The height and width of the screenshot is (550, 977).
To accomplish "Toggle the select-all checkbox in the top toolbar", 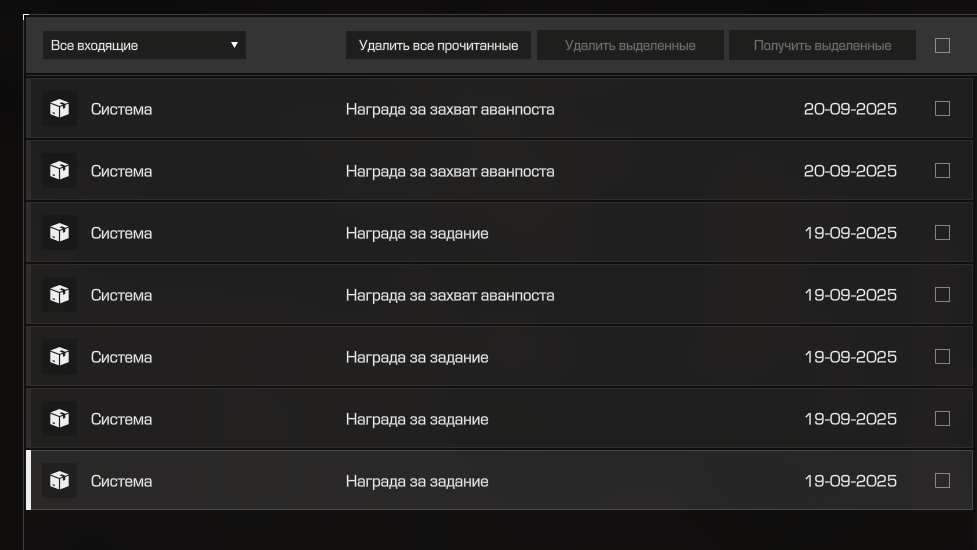I will [942, 45].
